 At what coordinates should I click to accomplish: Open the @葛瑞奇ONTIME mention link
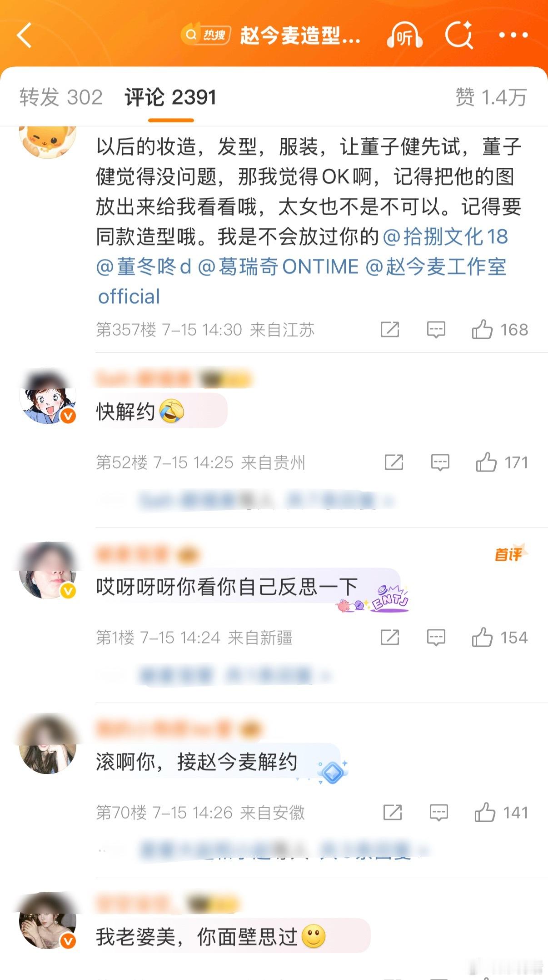pos(278,266)
